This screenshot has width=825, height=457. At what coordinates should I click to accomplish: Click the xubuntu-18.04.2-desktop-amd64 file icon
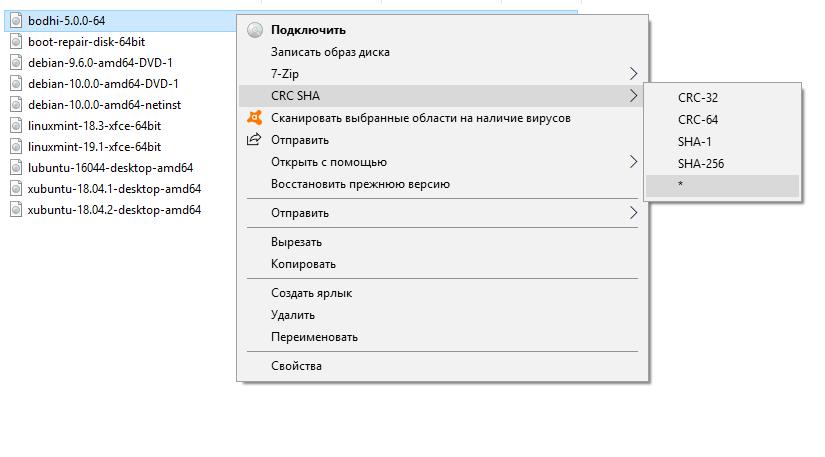pos(16,209)
